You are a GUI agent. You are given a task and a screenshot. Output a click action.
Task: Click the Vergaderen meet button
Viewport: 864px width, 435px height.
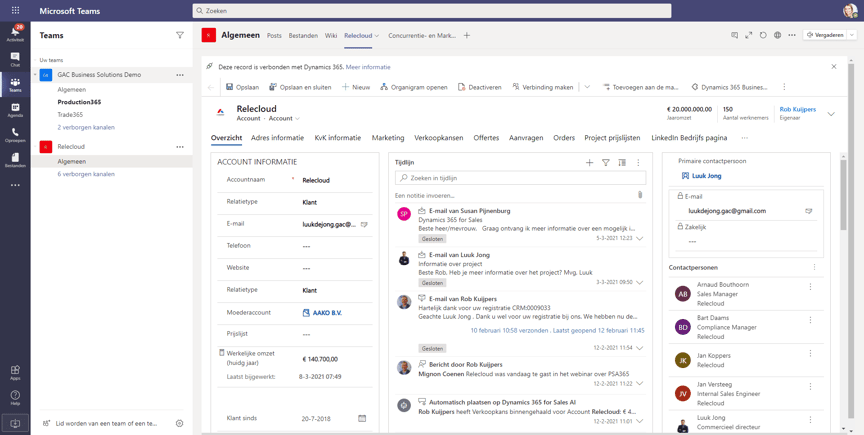point(824,35)
